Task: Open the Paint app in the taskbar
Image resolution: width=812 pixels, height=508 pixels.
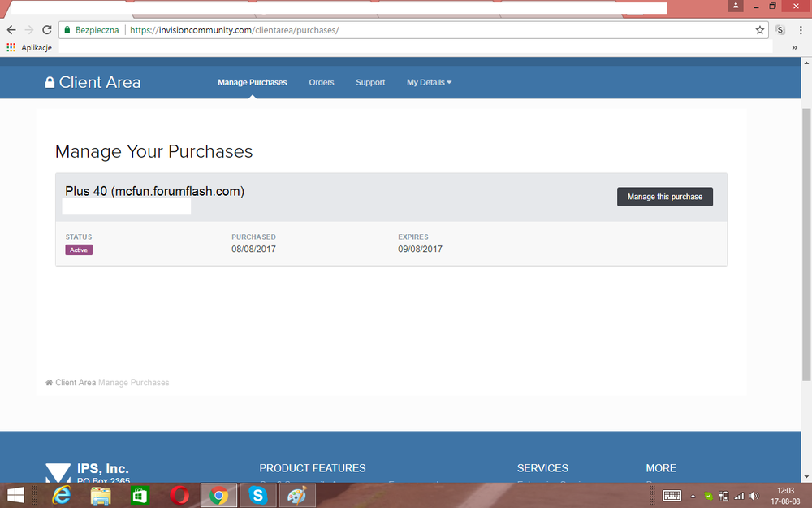Action: click(298, 495)
